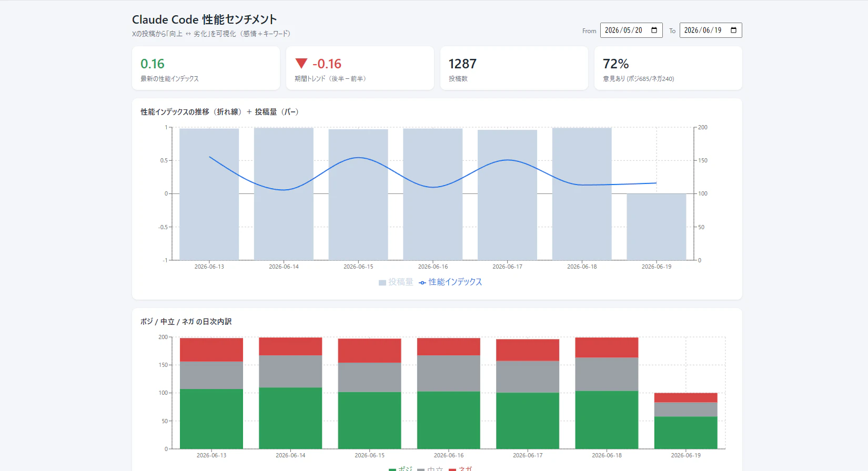Select the short 2026-06-19 post volume bar
This screenshot has height=471, width=868.
pos(657,227)
